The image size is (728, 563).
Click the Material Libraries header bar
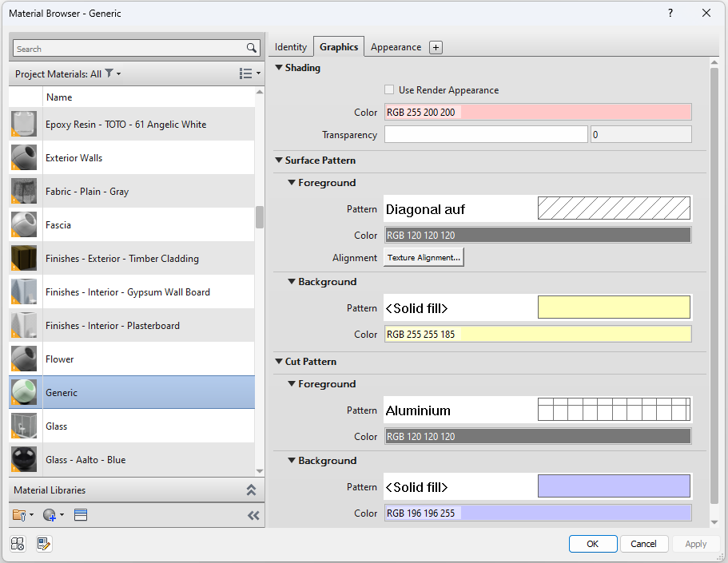[137, 490]
